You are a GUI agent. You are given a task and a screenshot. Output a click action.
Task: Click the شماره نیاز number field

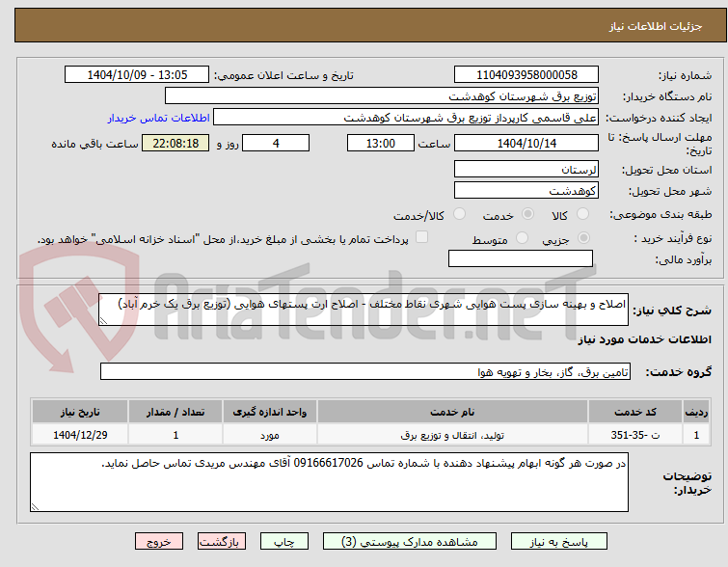coord(526,75)
